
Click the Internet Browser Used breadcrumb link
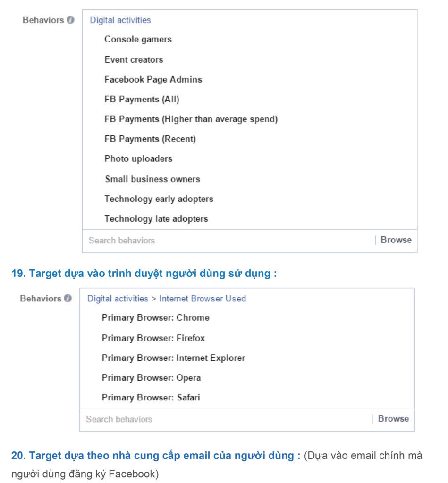[203, 298]
